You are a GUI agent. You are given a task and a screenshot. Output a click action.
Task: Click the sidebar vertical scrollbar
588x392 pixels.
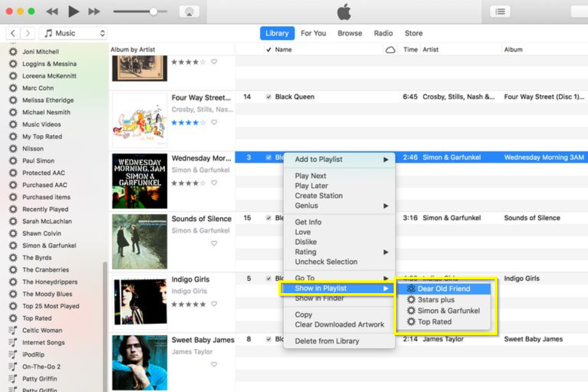[105, 326]
